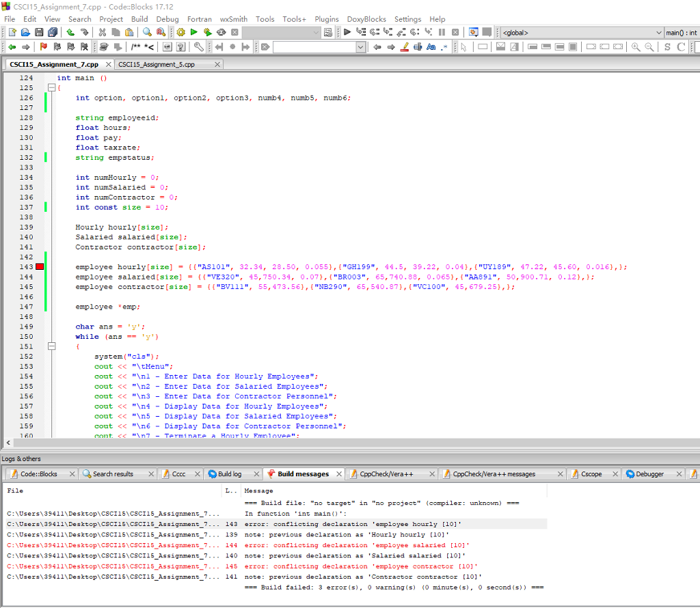
Task: Close the Search results tab
Action: pyautogui.click(x=152, y=474)
